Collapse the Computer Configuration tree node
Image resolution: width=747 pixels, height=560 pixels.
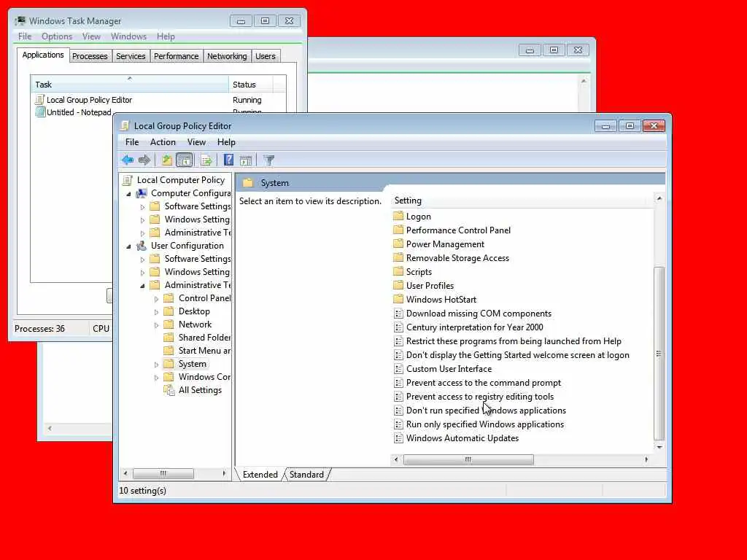click(128, 194)
